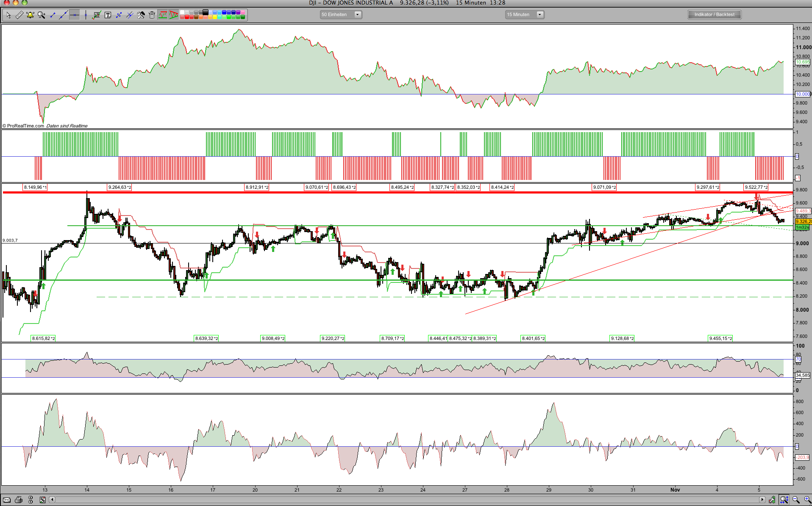Screen dimensions: 812x506
Task: Pick the vertical line drawing tool
Action: click(86, 15)
